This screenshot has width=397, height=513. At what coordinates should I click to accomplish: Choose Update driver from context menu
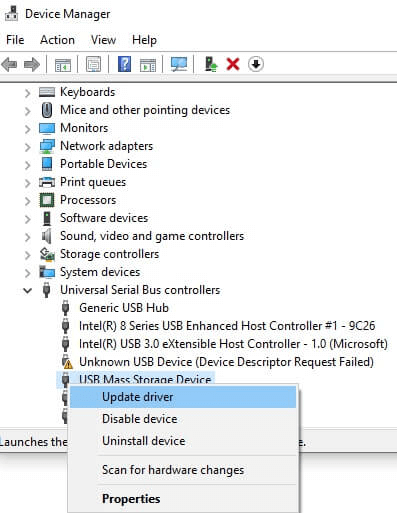183,397
